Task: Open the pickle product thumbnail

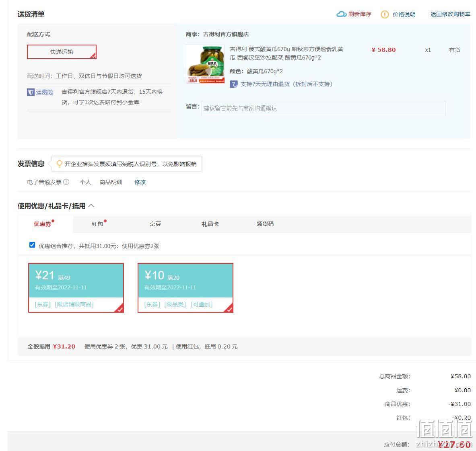Action: (x=205, y=64)
